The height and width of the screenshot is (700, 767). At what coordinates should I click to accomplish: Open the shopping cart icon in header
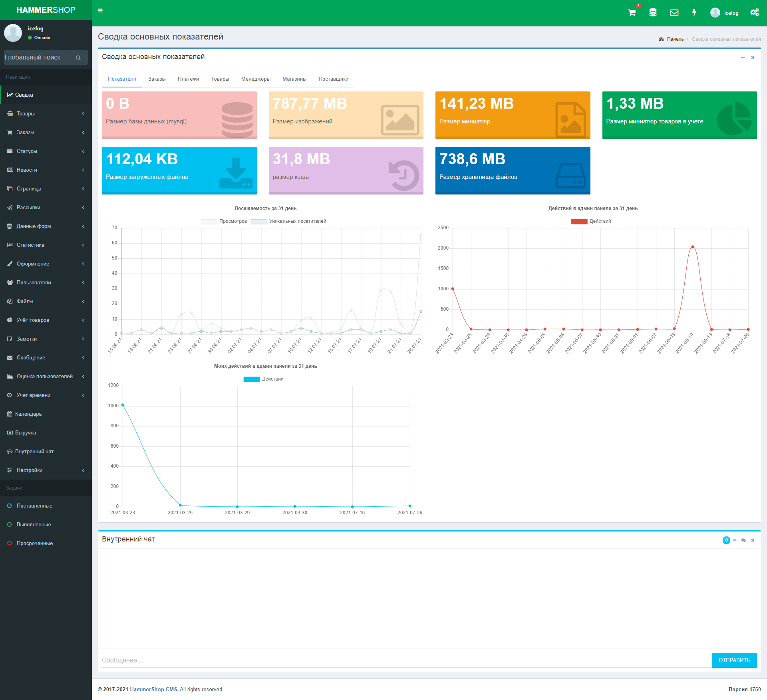pos(632,13)
